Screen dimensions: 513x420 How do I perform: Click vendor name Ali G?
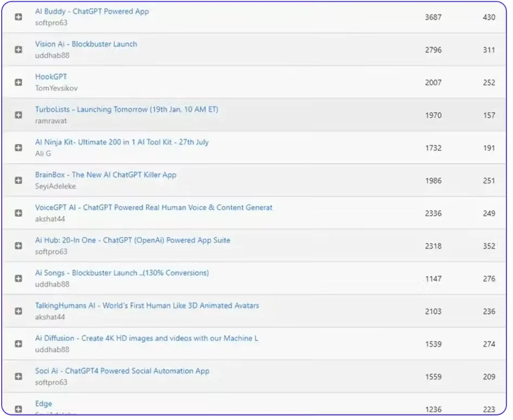click(x=43, y=154)
